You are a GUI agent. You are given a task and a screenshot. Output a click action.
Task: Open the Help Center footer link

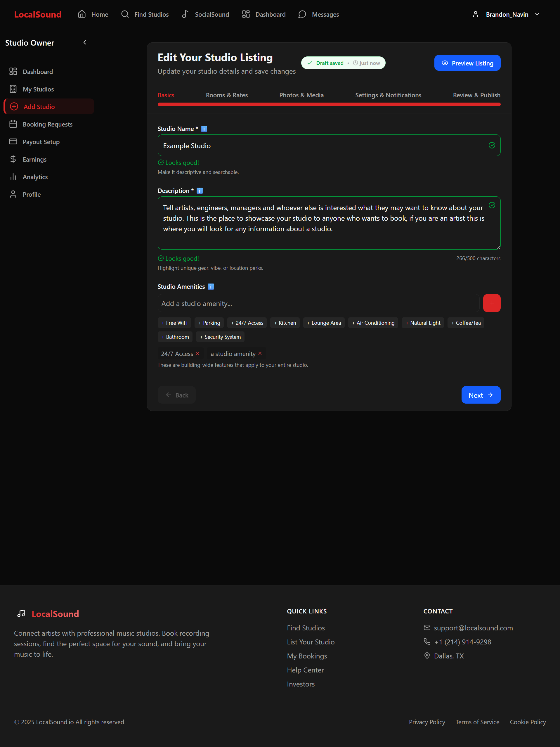tap(305, 670)
